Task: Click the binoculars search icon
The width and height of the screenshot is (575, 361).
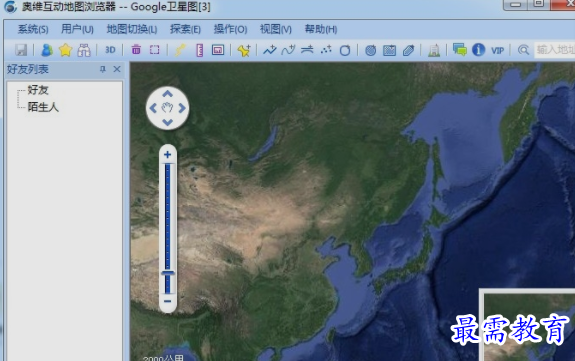Action: (x=84, y=50)
